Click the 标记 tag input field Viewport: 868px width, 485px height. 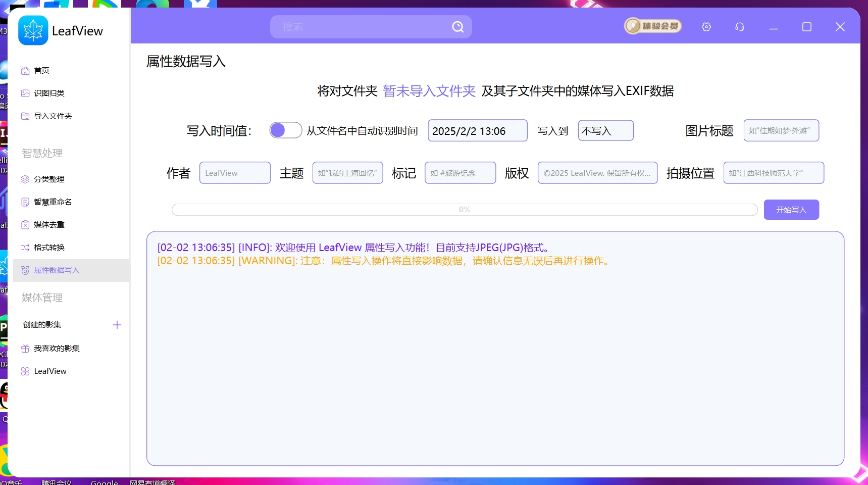[x=460, y=173]
